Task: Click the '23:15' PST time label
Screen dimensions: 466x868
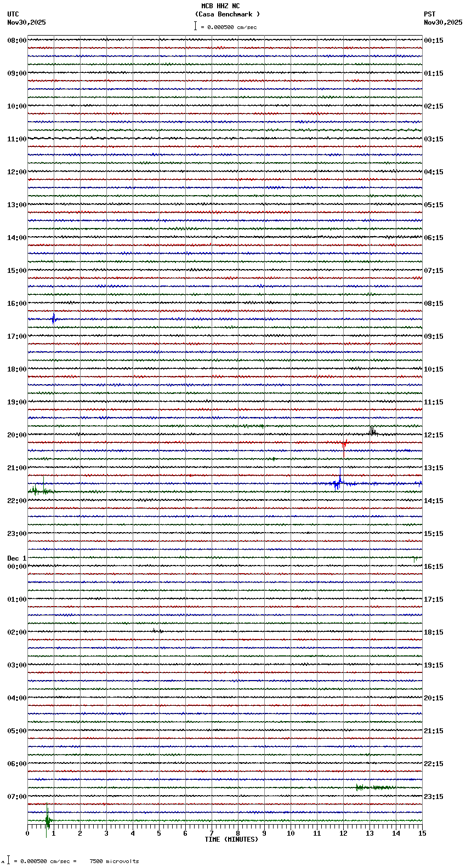Action: [x=434, y=797]
